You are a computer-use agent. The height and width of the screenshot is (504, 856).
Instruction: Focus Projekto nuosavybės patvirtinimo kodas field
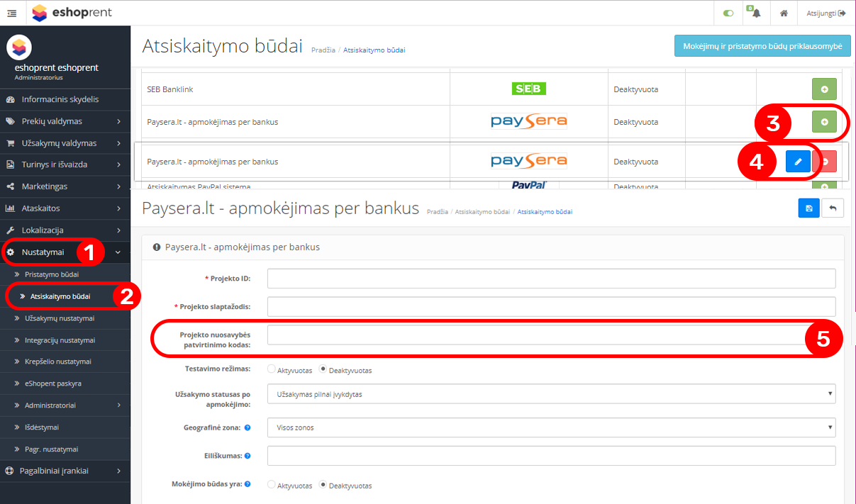click(551, 335)
